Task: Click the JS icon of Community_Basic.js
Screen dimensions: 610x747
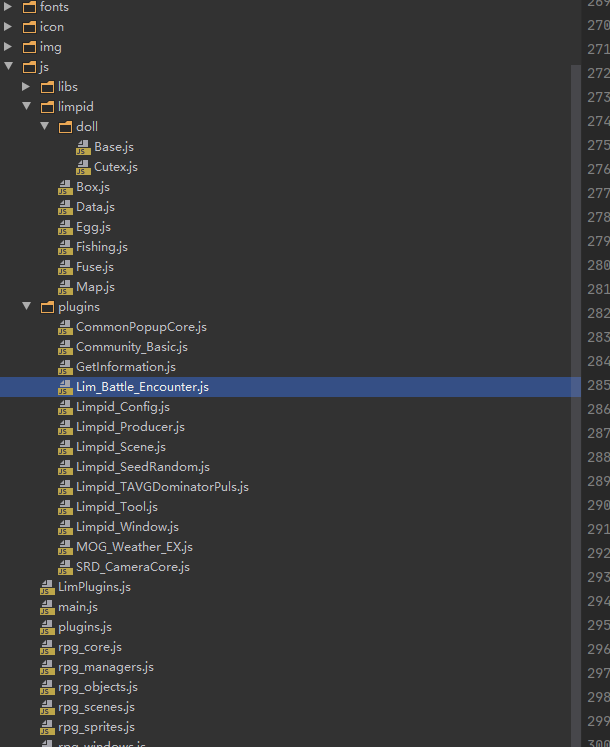Action: click(x=65, y=347)
